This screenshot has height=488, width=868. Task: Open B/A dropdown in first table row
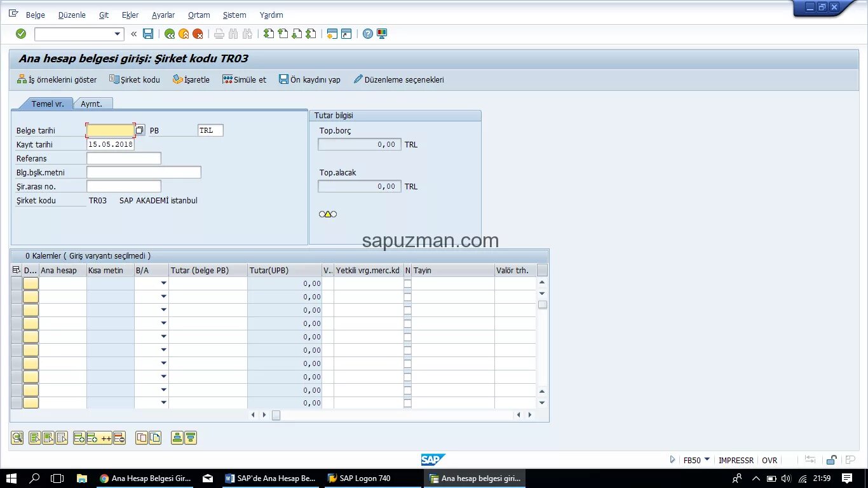[x=163, y=283]
